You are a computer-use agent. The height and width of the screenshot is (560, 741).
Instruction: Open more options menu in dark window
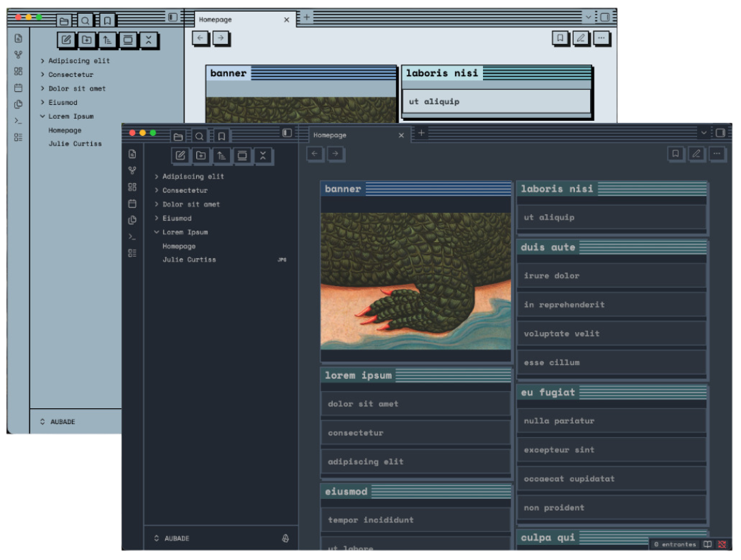pyautogui.click(x=717, y=154)
